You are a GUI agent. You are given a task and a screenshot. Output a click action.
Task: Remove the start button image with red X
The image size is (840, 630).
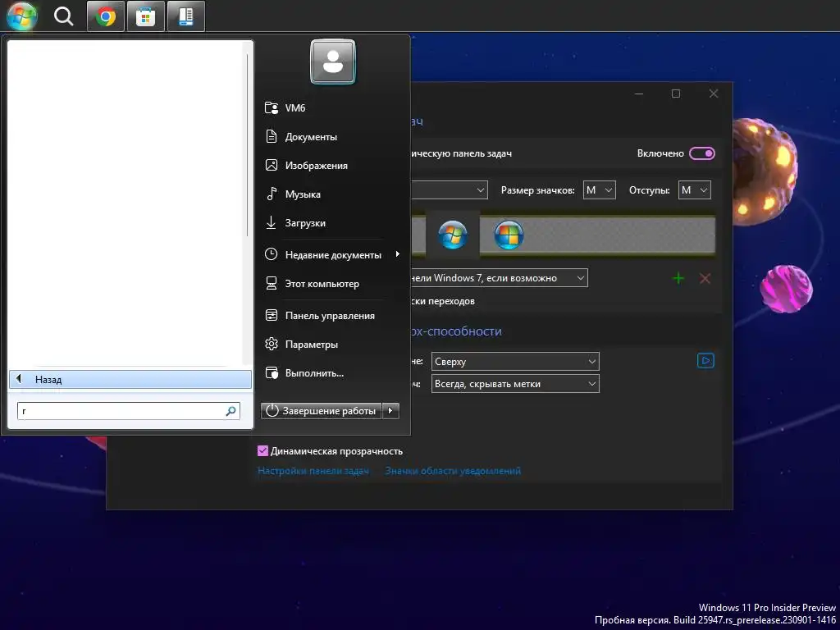point(705,279)
